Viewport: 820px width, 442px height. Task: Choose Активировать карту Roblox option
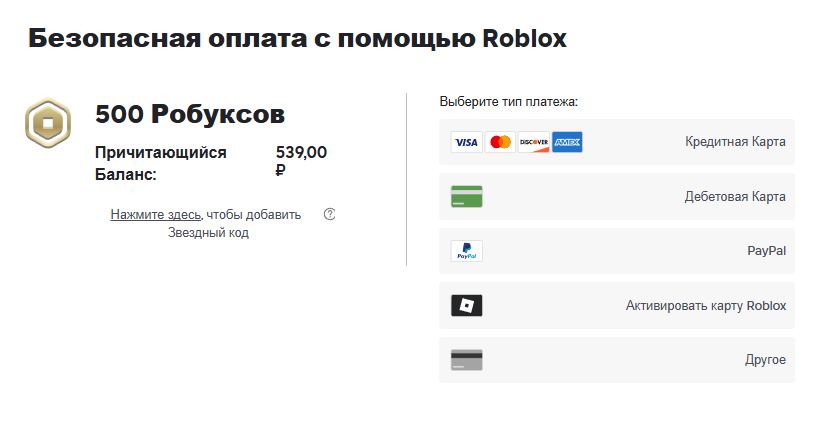[617, 305]
